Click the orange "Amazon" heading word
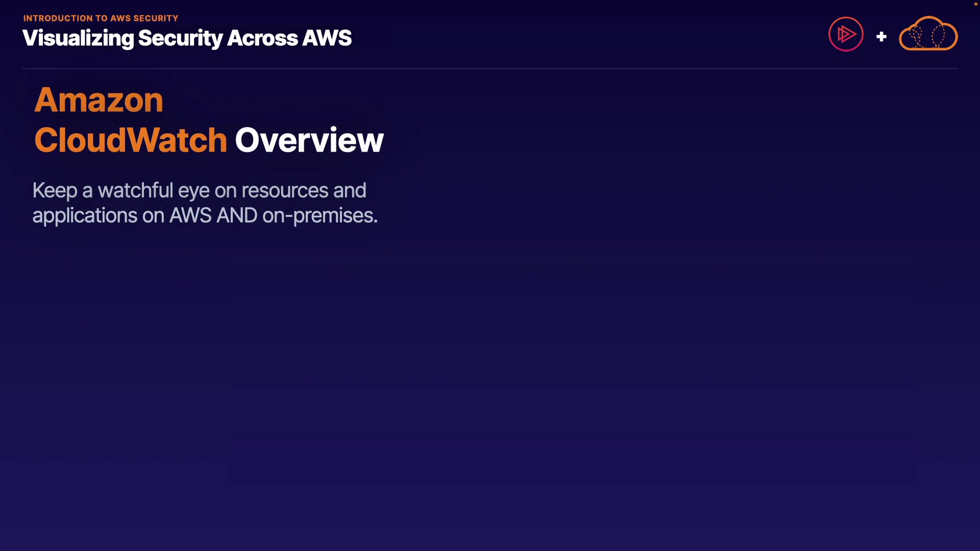The width and height of the screenshot is (980, 551). (x=99, y=100)
